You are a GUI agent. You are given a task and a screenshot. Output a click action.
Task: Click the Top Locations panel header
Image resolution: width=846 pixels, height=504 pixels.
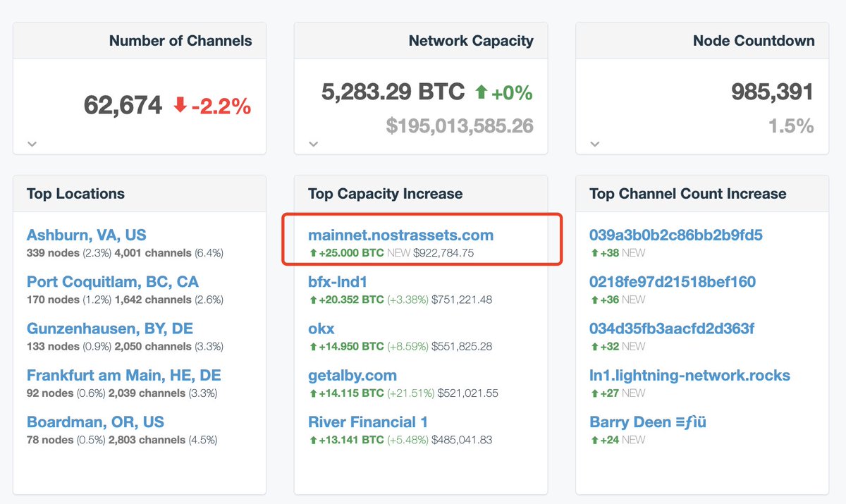coord(76,193)
